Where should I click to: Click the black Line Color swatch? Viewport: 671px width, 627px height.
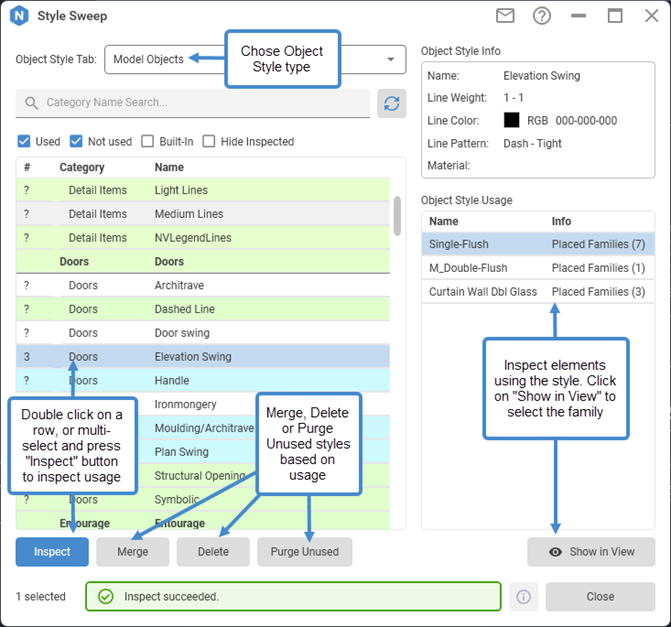tap(511, 120)
